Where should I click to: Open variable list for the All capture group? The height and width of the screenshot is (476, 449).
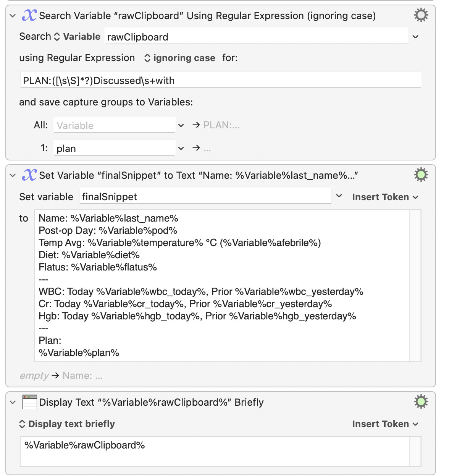(x=181, y=125)
